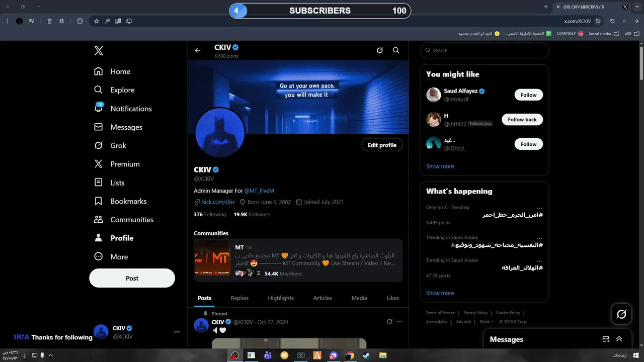The image size is (644, 362).
Task: Open options for the 6,495 posts trend
Action: coord(539,208)
